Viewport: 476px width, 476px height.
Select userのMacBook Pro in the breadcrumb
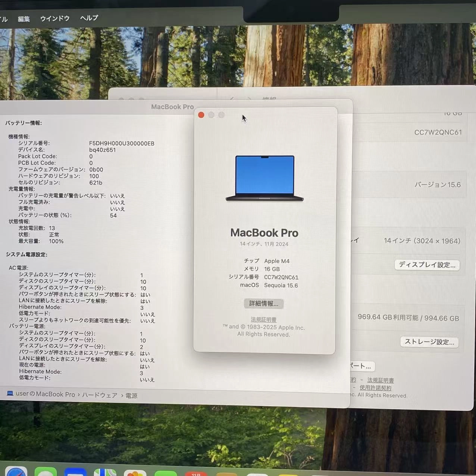pos(45,394)
